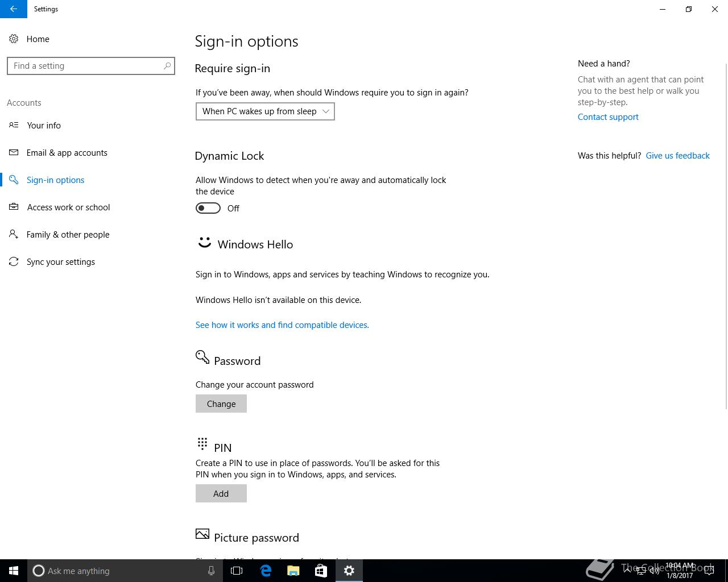Click Add PIN button
The height and width of the screenshot is (582, 728).
(221, 493)
